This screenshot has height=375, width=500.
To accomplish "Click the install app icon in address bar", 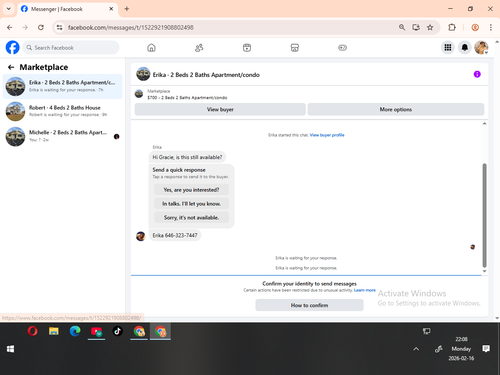I will point(416,27).
